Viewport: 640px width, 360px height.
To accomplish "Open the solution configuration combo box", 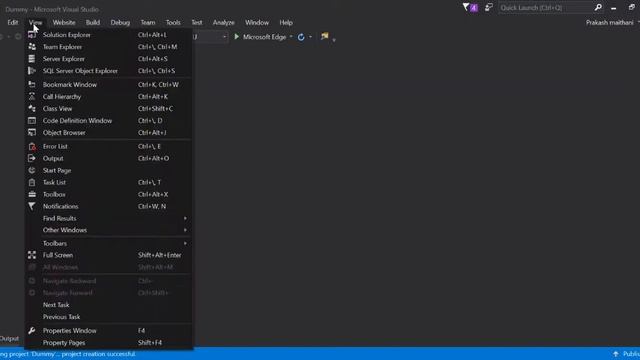I will [209, 37].
